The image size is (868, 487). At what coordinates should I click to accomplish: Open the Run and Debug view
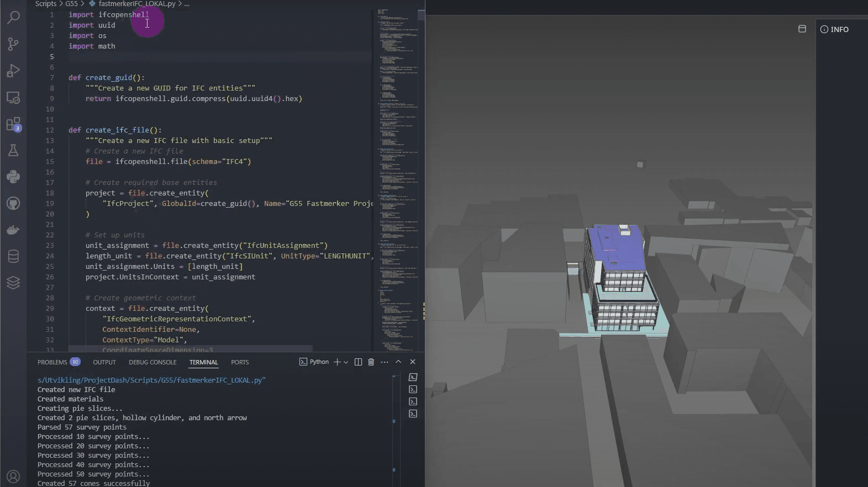[13, 71]
